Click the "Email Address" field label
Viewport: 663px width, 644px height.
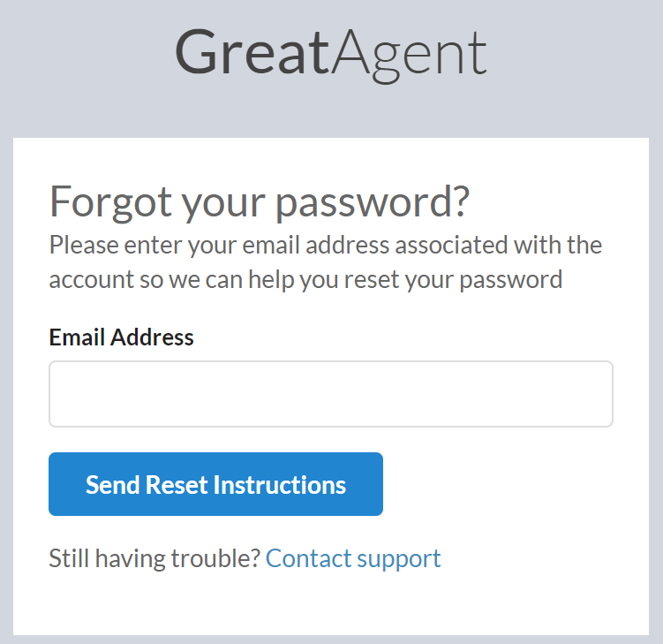coord(121,337)
